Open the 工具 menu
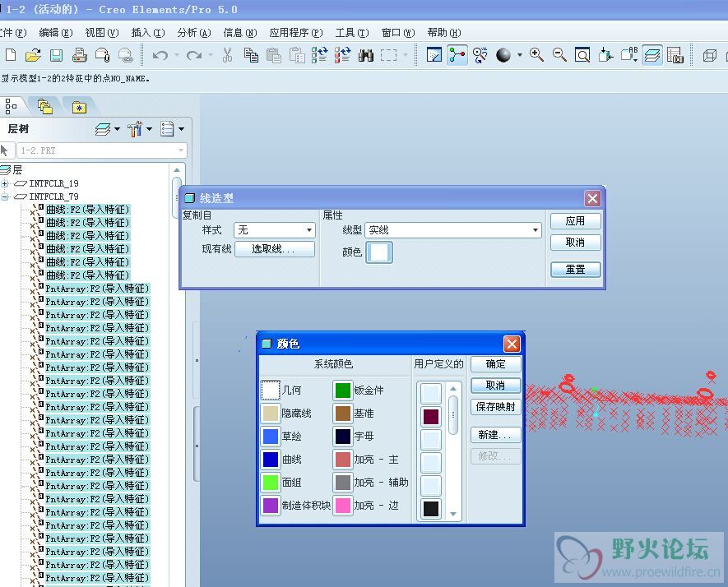728x587 pixels. (352, 33)
